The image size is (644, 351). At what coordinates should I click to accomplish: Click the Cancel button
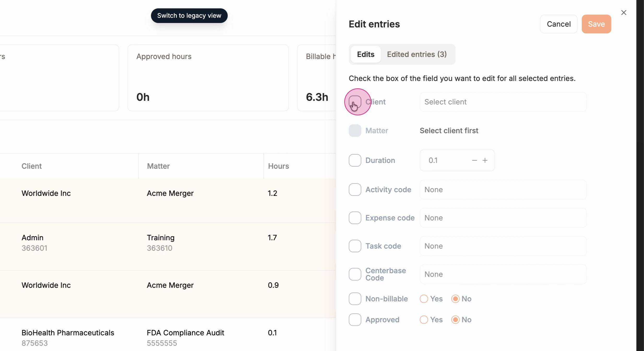point(559,24)
